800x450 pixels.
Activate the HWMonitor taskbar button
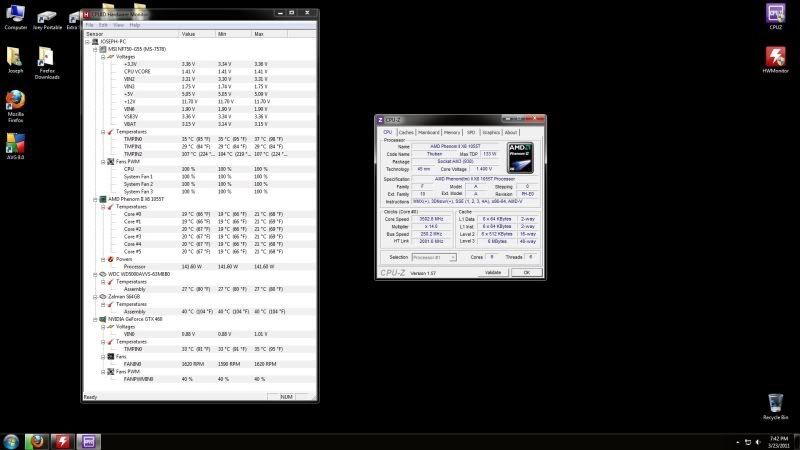point(63,441)
